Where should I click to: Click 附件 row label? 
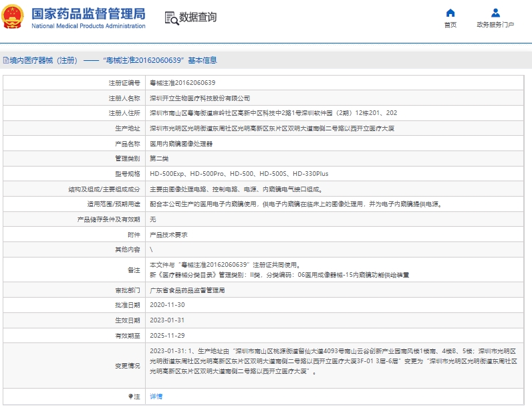[134, 235]
